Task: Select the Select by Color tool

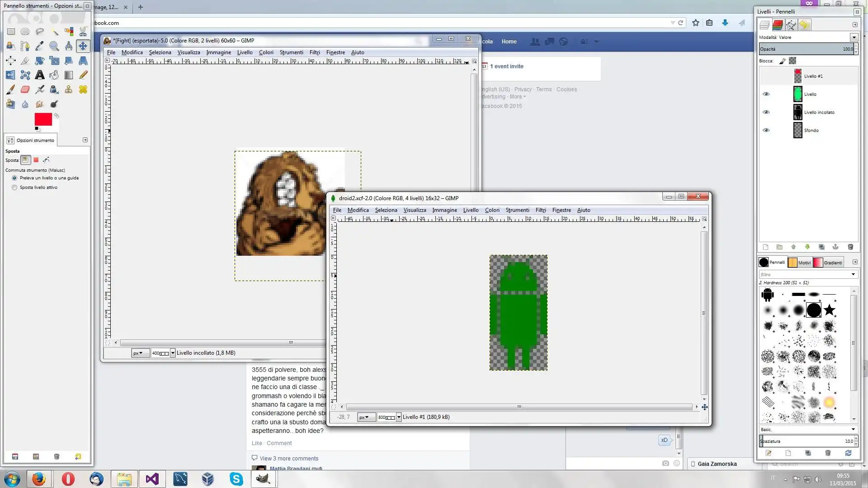Action: tap(69, 32)
